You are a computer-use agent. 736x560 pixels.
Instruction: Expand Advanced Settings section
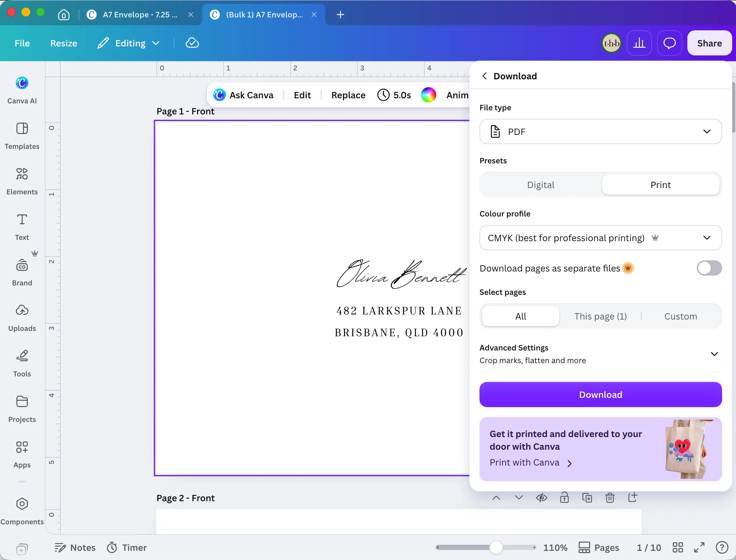600,354
